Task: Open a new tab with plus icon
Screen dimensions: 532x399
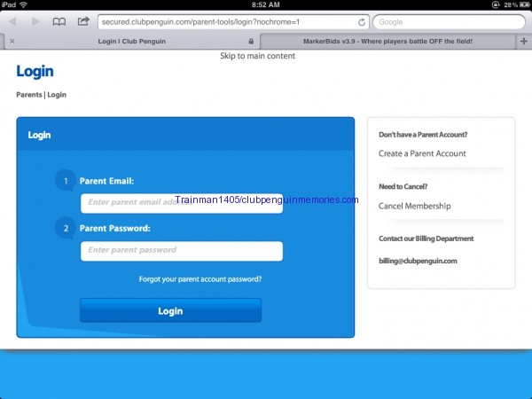Action: tap(524, 41)
